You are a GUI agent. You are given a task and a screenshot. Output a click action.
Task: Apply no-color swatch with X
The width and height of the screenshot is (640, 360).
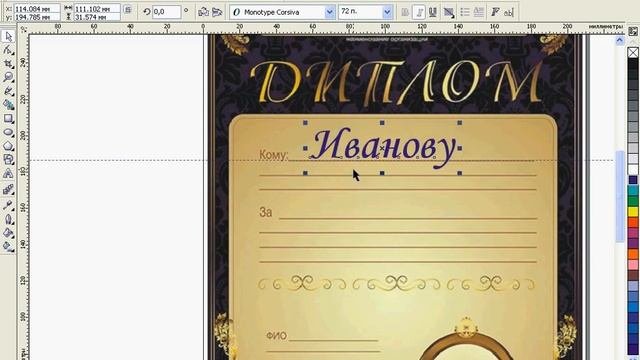[633, 53]
